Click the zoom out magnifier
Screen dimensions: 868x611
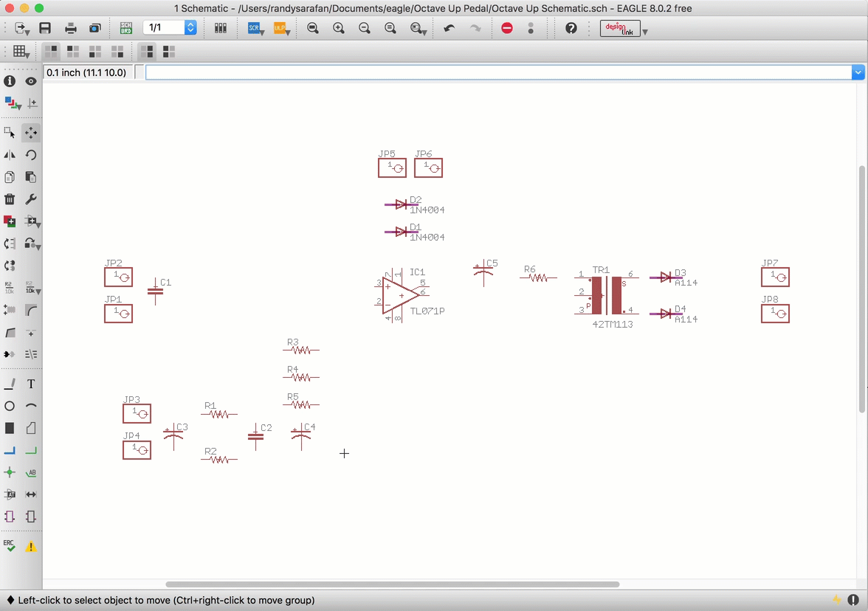tap(365, 28)
